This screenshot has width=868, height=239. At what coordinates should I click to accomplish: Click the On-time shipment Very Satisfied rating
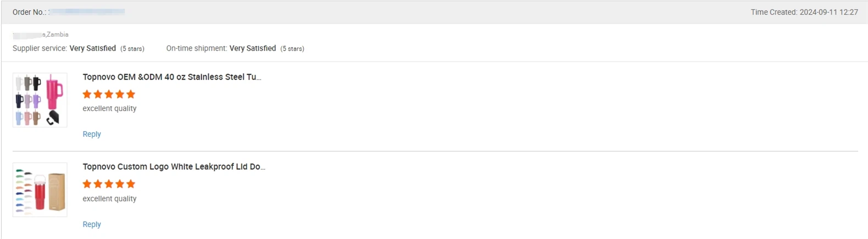pyautogui.click(x=252, y=48)
